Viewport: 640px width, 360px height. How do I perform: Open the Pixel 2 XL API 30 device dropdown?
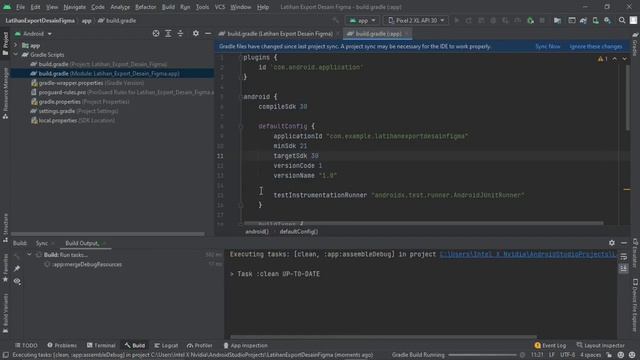pos(416,20)
